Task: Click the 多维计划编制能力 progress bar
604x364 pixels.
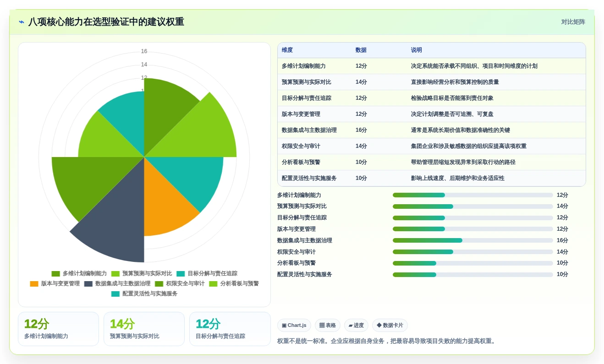Action: [x=473, y=195]
